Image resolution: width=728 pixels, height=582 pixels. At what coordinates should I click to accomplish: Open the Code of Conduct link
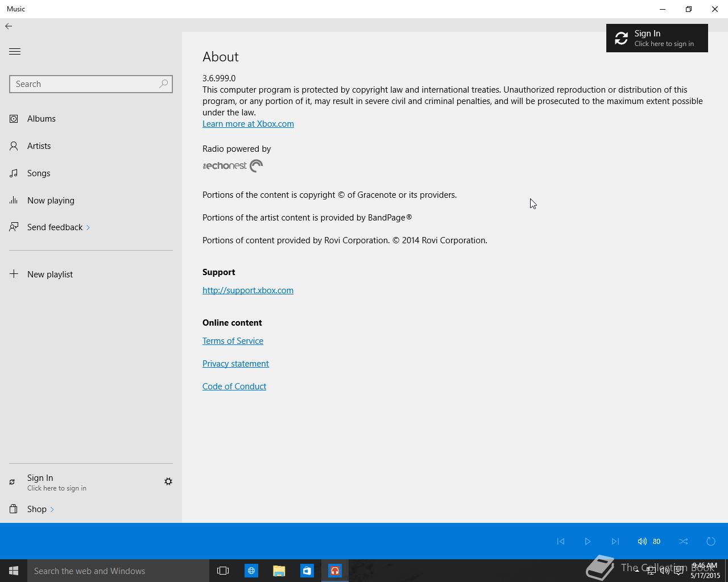[x=234, y=386]
